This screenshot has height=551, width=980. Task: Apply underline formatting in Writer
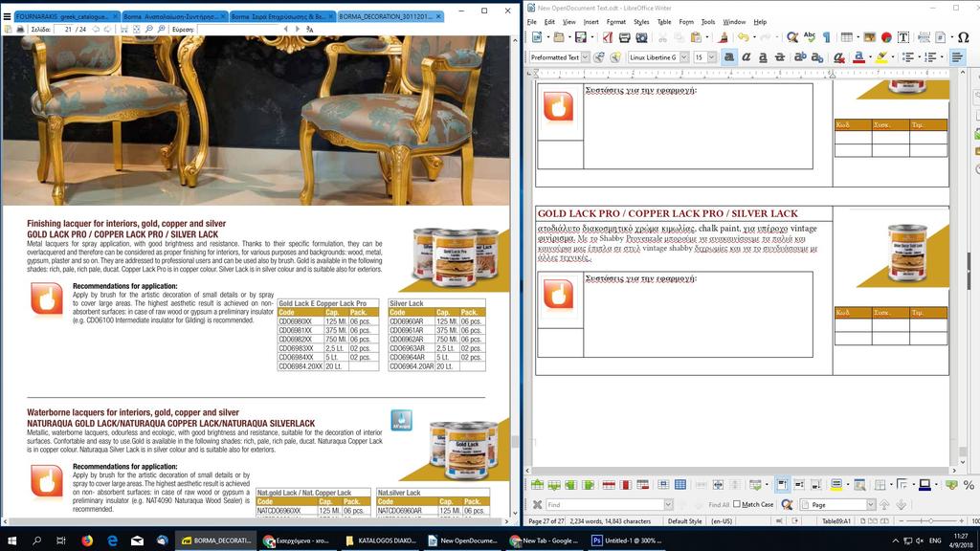click(x=763, y=57)
